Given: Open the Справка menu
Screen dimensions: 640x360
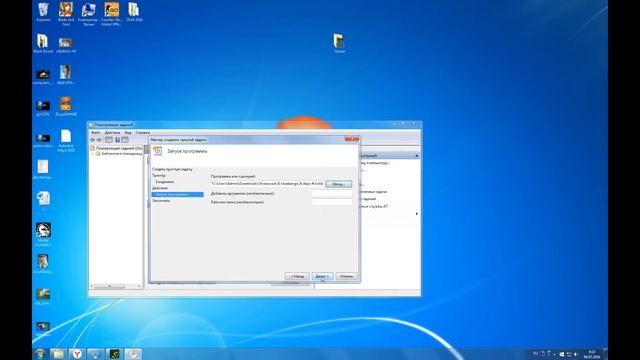Looking at the screenshot, I should (142, 133).
